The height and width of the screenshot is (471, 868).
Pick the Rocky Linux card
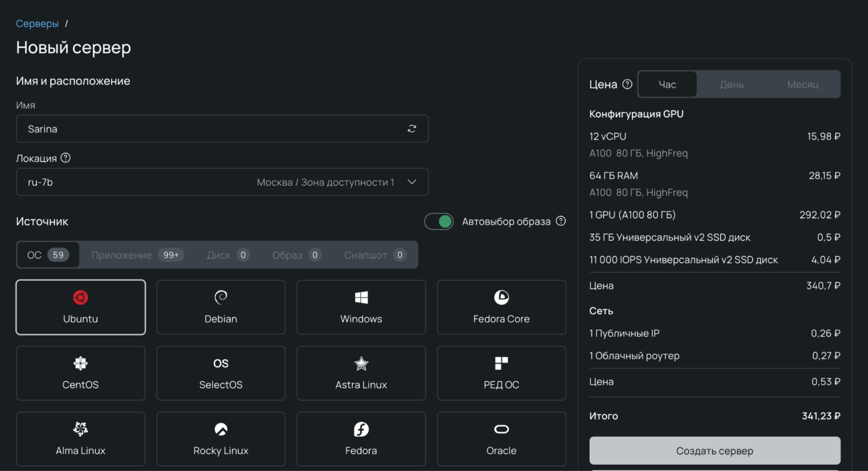click(221, 439)
